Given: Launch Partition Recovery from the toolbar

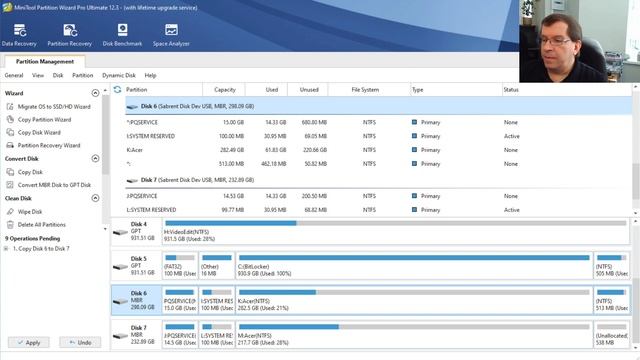Looking at the screenshot, I should point(69,35).
